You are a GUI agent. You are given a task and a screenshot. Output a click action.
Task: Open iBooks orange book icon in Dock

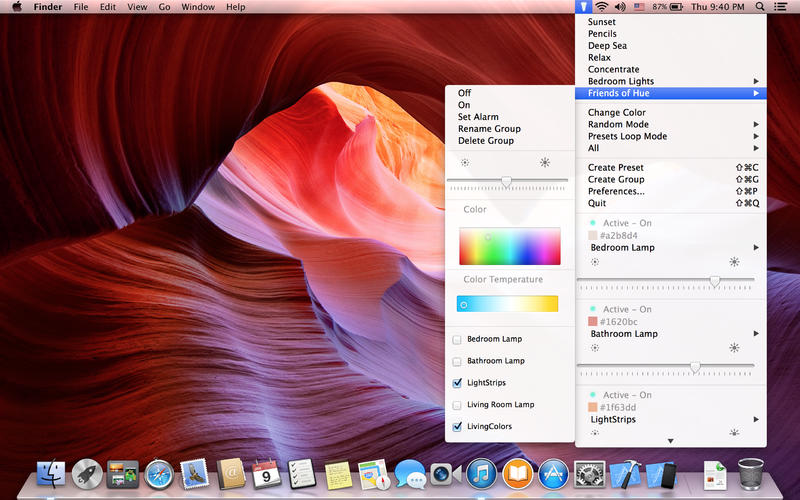click(517, 474)
